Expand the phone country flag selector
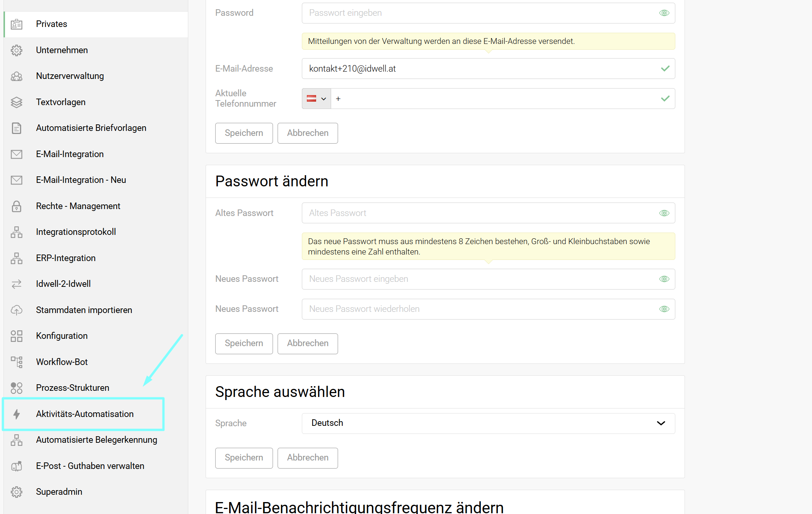The image size is (812, 514). click(316, 99)
